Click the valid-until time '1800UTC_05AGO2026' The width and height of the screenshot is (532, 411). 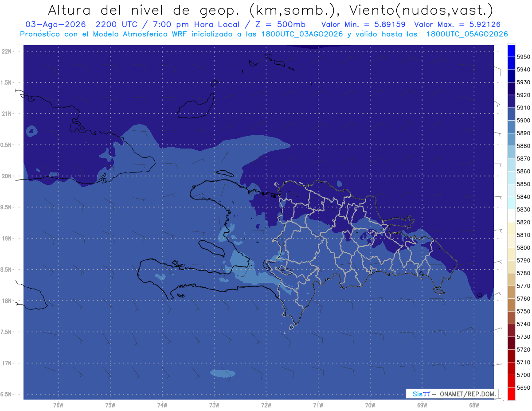467,34
